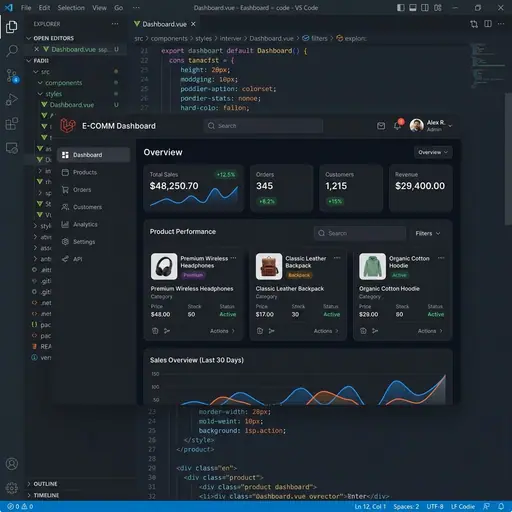Collapse the Open Editors section
Viewport: 512px width, 512px height.
click(29, 38)
